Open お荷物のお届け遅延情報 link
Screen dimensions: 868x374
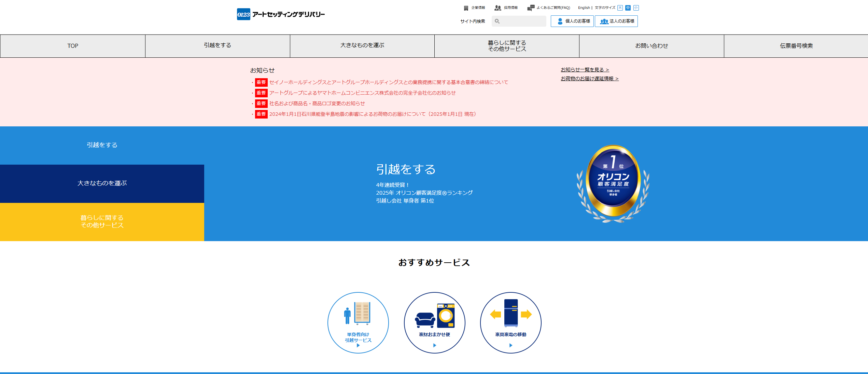point(590,79)
